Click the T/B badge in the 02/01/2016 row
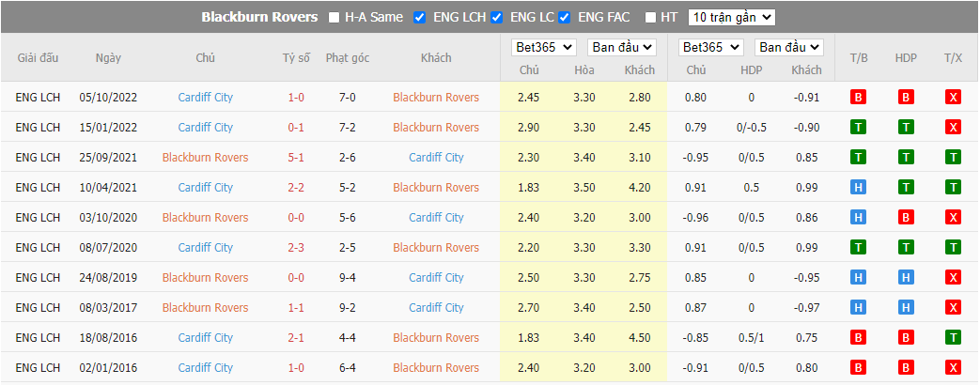 859,367
